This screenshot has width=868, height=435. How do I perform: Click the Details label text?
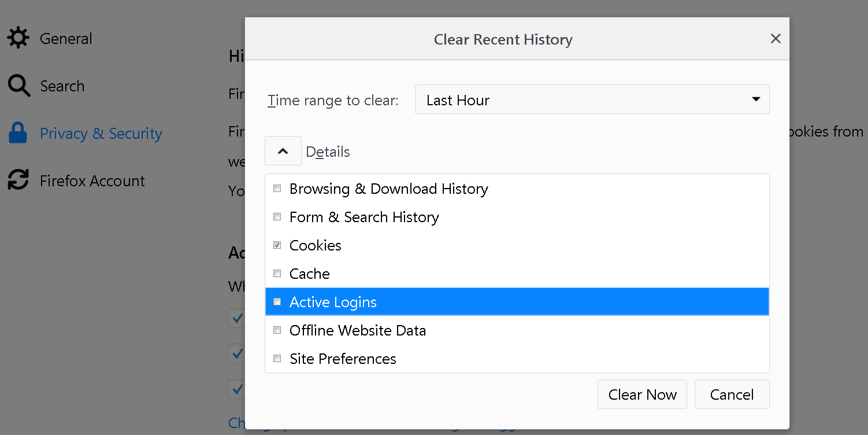pyautogui.click(x=328, y=152)
